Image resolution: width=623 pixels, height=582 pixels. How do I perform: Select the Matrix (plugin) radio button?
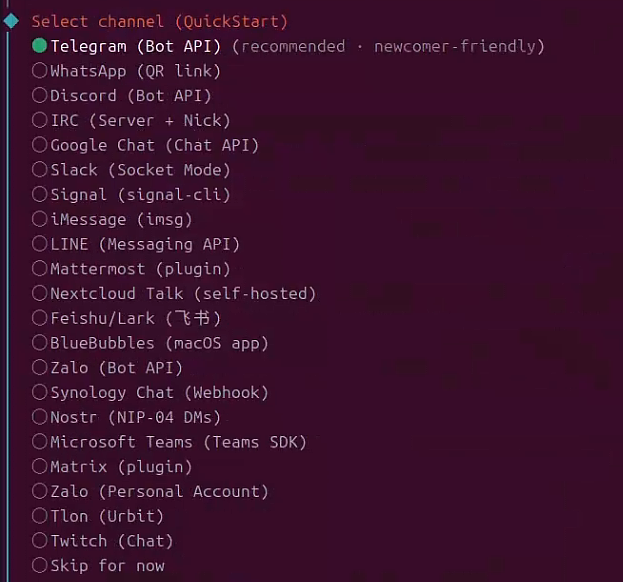coord(40,466)
